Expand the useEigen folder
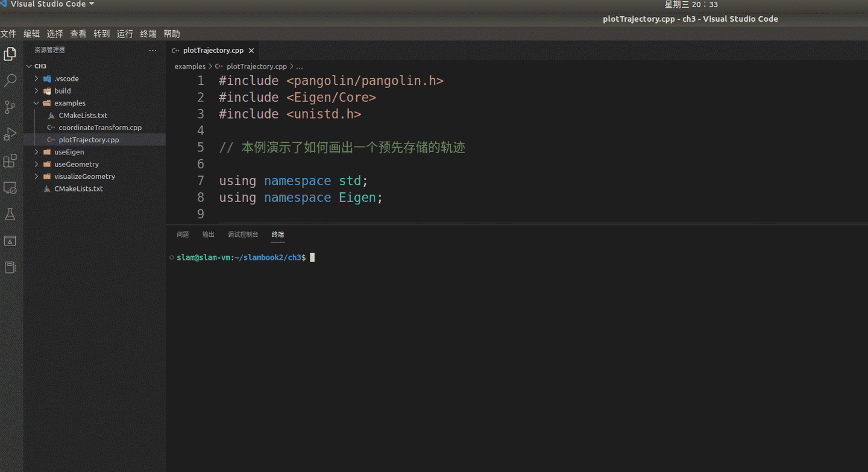 pyautogui.click(x=36, y=152)
